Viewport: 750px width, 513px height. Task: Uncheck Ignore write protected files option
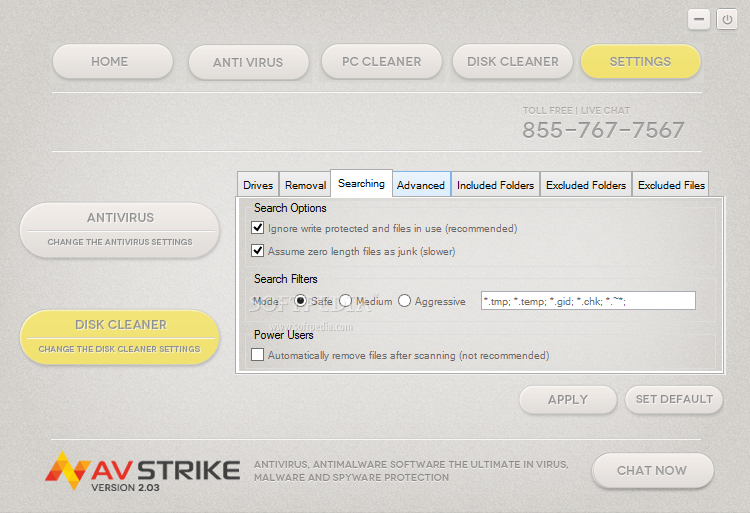pyautogui.click(x=257, y=228)
